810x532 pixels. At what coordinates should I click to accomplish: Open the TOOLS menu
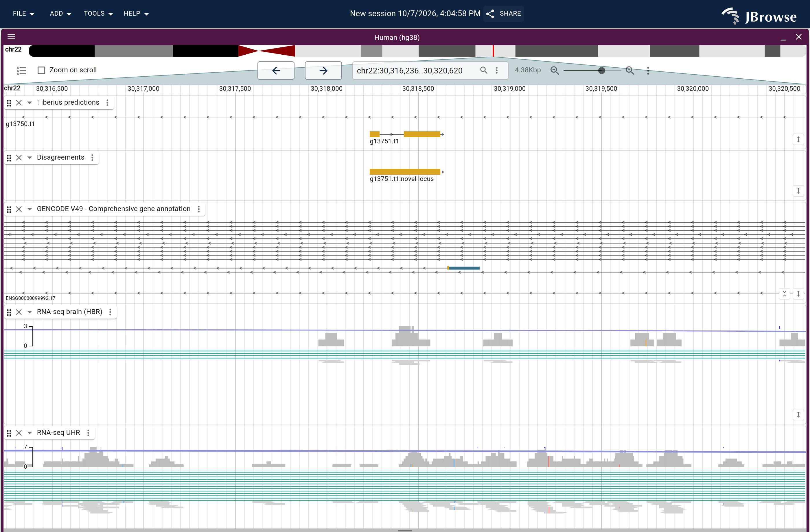pos(98,14)
